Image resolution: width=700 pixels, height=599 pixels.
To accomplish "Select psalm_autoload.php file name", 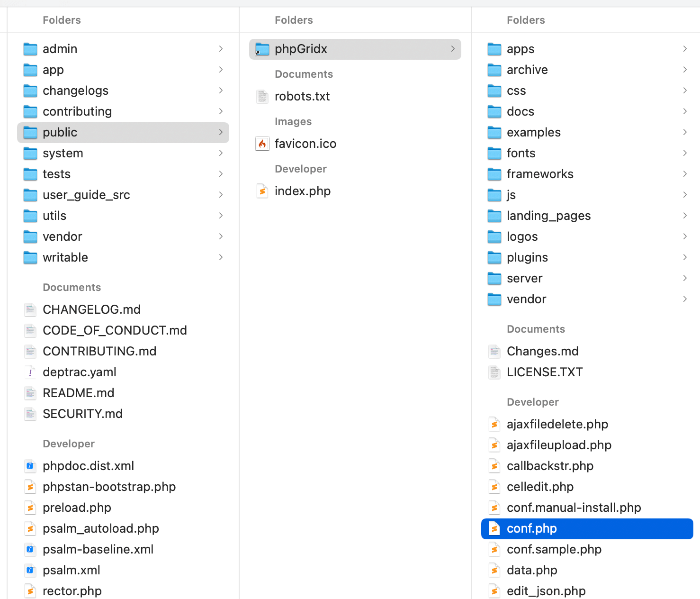I will [101, 528].
